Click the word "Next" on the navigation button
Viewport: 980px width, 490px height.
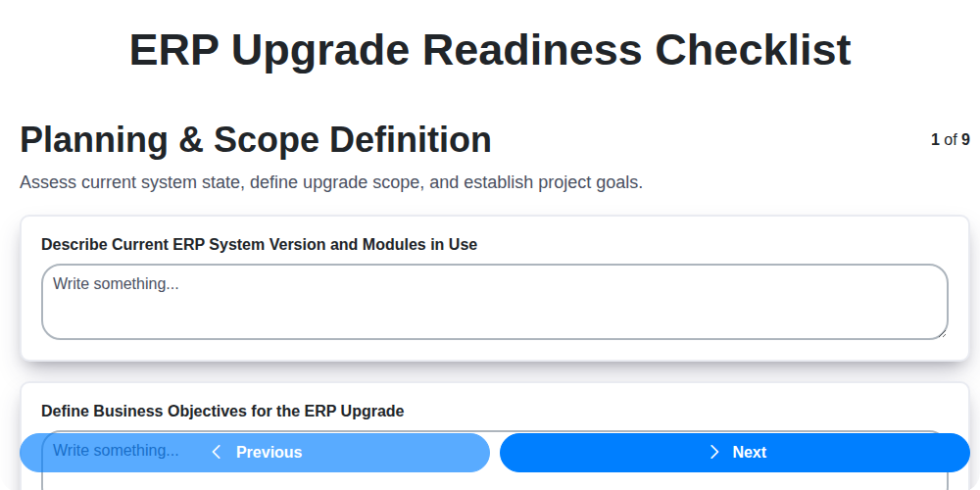pyautogui.click(x=749, y=452)
